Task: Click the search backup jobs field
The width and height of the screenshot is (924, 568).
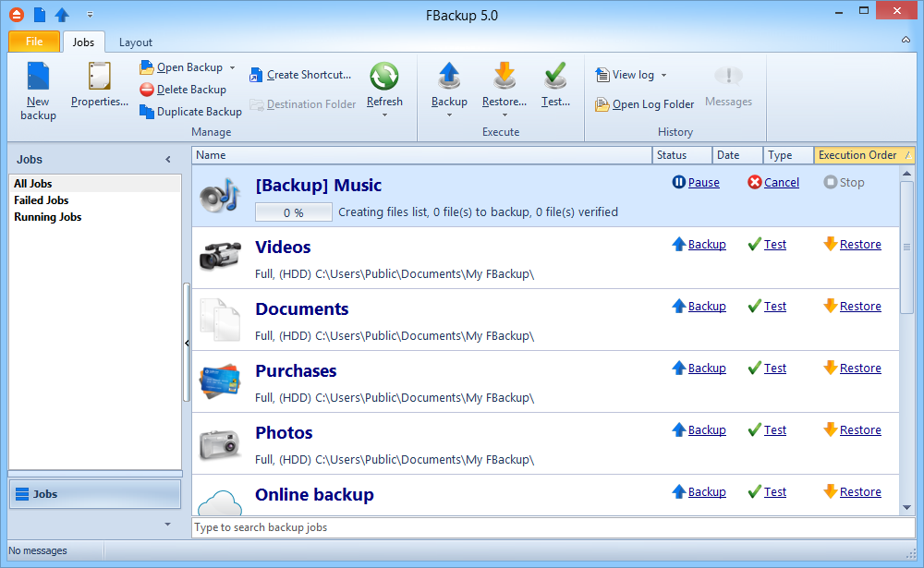Action: pos(553,527)
